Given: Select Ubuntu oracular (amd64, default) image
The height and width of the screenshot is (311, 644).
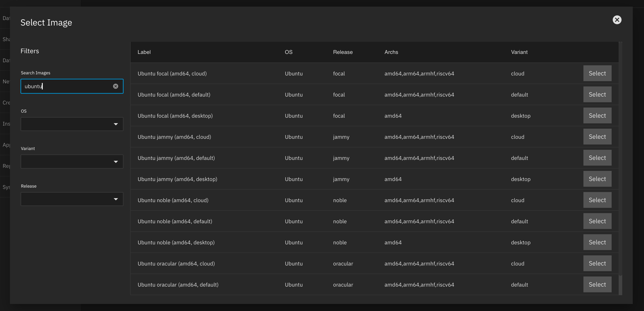Looking at the screenshot, I should pos(597,285).
